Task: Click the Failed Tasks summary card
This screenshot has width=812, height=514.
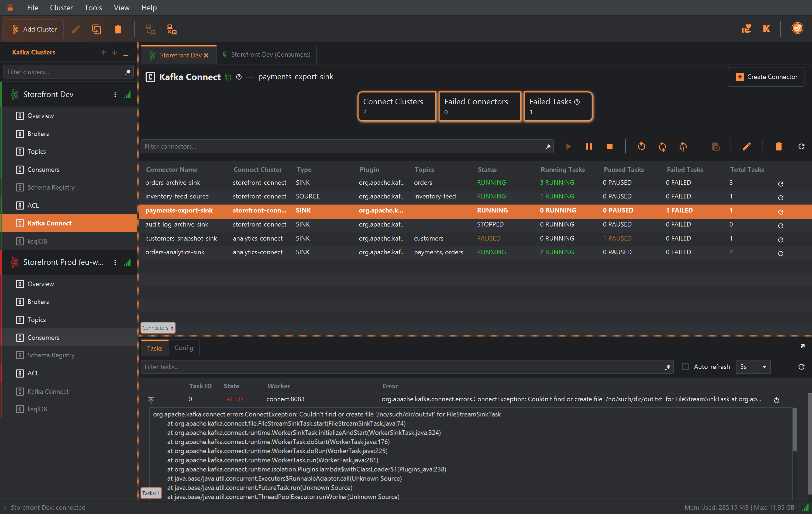Action: coord(558,106)
